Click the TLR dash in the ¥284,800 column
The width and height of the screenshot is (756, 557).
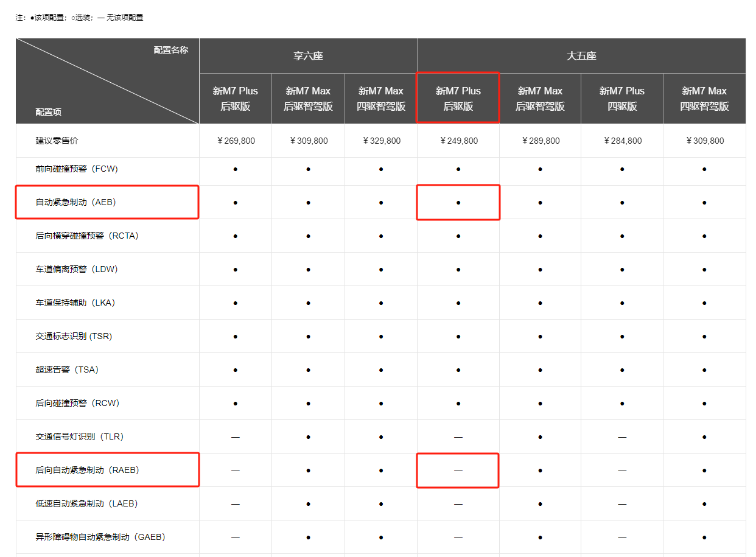tap(622, 437)
